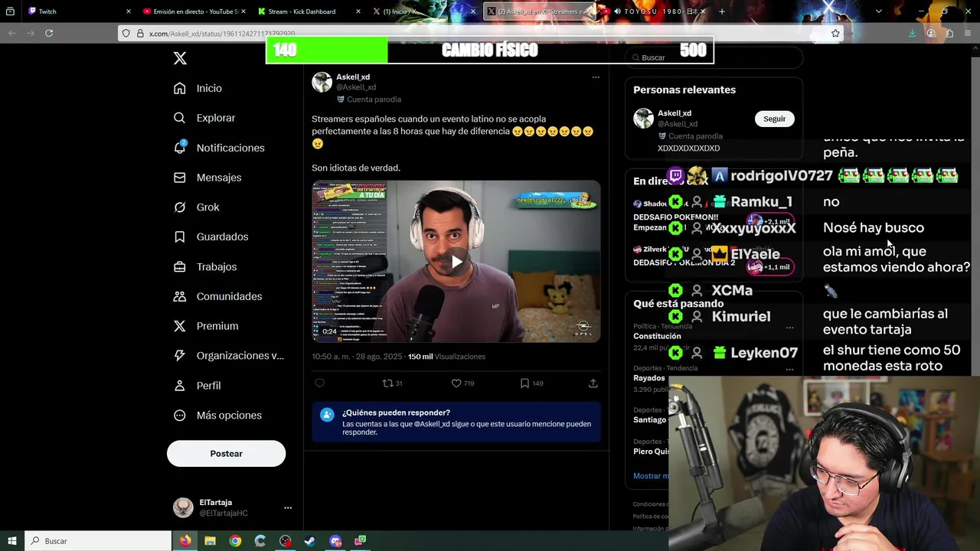
Task: Open the Askell_xd author name link
Action: point(353,77)
